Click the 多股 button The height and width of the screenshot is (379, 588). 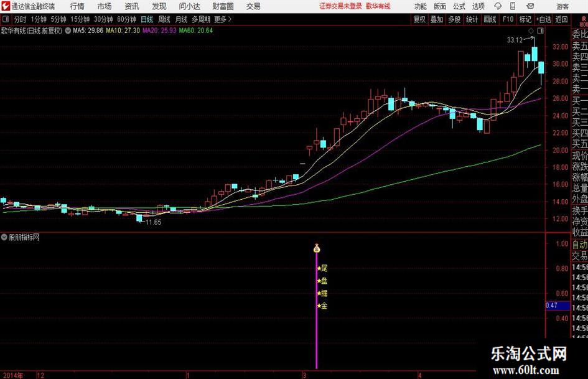[454, 19]
